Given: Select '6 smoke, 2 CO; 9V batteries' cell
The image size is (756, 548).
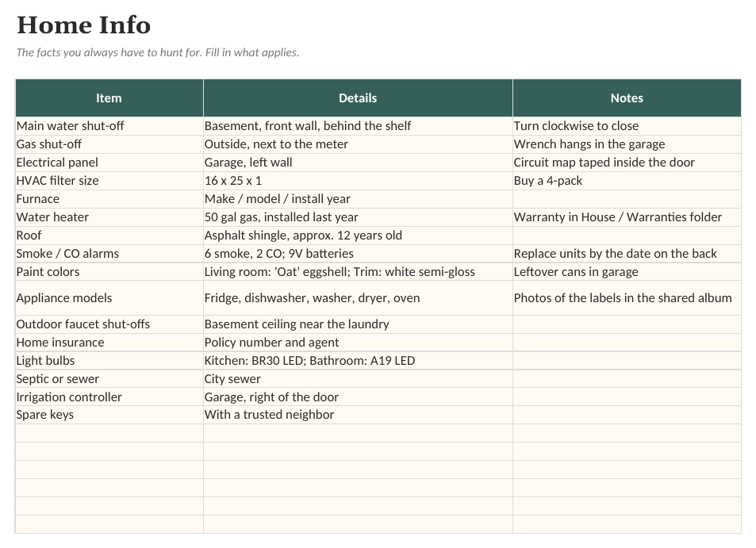Looking at the screenshot, I should pyautogui.click(x=358, y=254).
